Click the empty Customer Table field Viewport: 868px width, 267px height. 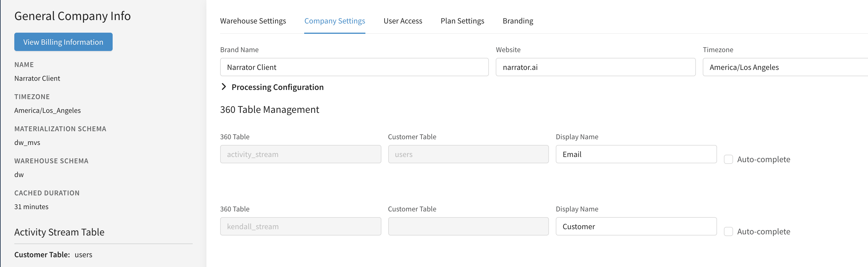click(468, 227)
